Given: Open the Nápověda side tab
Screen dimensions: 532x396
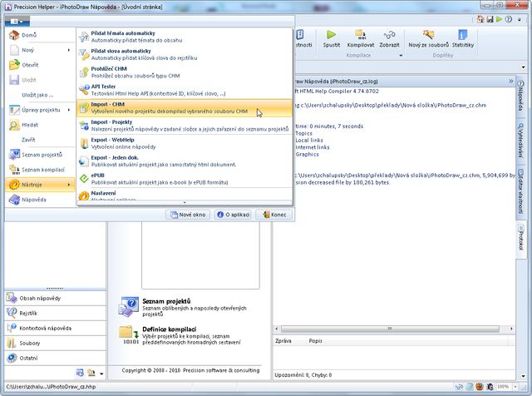Looking at the screenshot, I should tap(520, 96).
